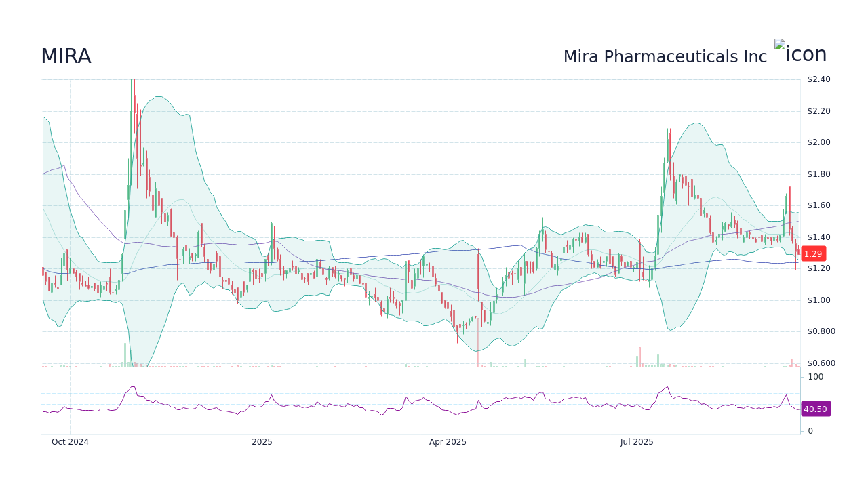The height and width of the screenshot is (488, 868).
Task: Click the Apr 2025 axis label
Action: click(447, 441)
